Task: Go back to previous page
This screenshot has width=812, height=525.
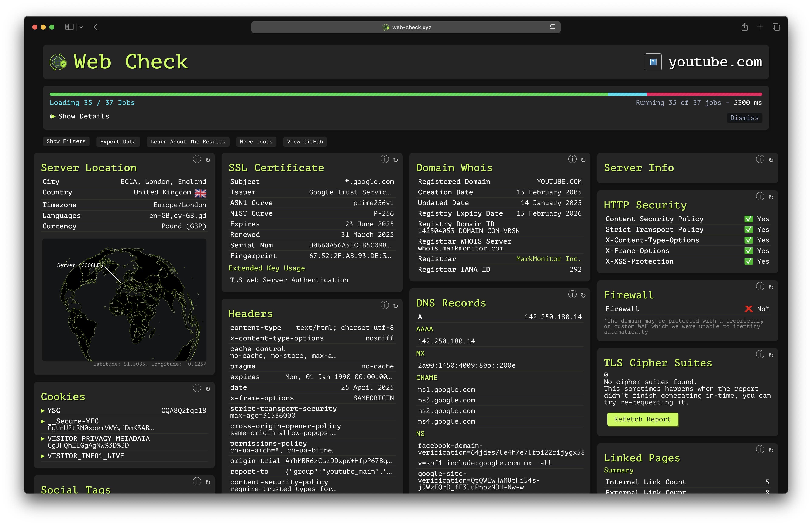Action: 96,27
